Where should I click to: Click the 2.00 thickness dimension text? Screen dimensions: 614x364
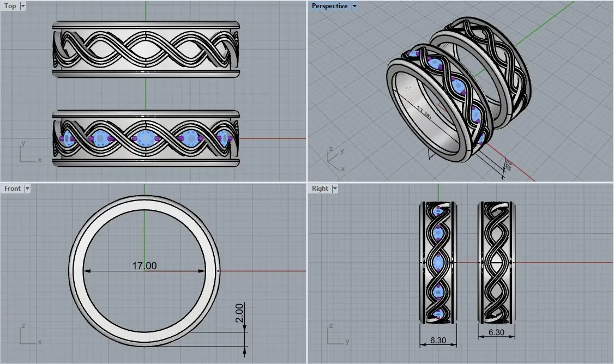point(239,313)
